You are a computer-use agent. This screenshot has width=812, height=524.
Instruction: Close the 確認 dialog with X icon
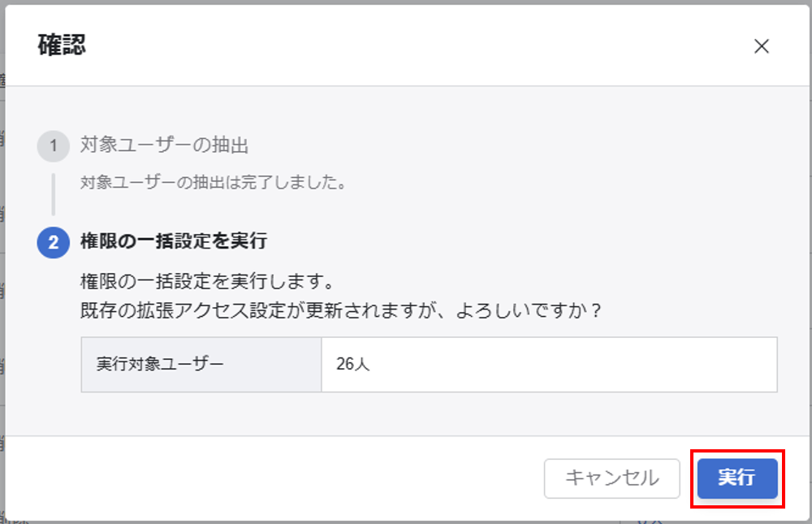[762, 46]
